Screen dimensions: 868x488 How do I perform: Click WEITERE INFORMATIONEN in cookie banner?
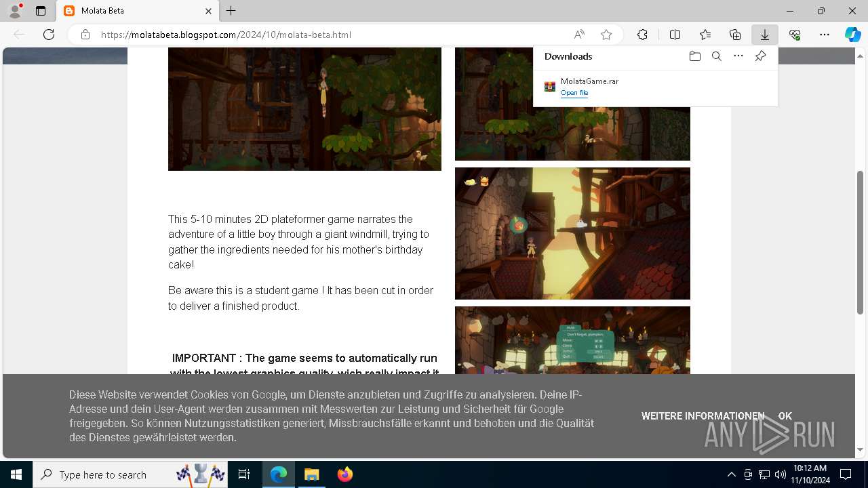[703, 416]
